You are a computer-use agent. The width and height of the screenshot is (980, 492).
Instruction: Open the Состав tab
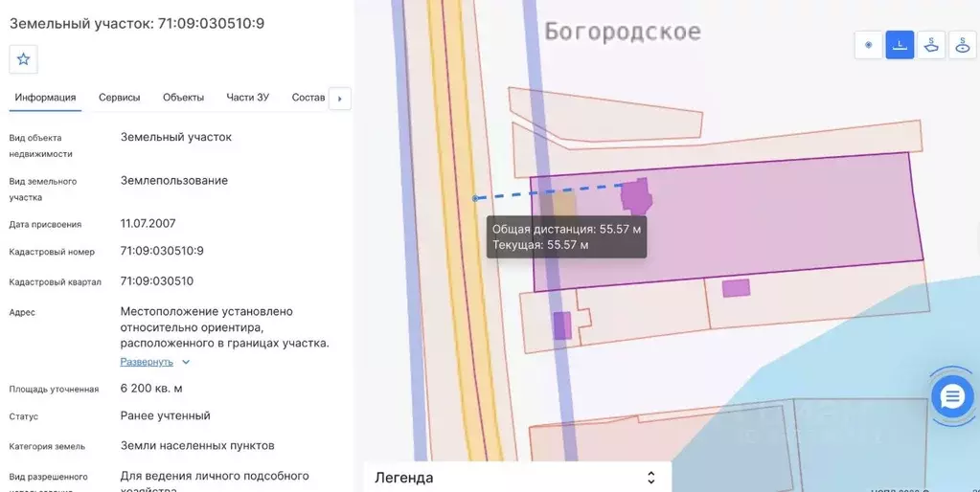click(308, 98)
